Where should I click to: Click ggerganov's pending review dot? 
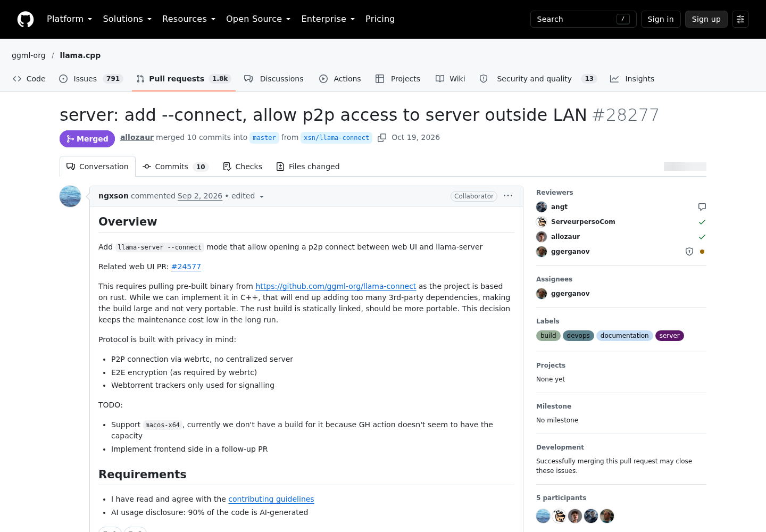tap(702, 252)
